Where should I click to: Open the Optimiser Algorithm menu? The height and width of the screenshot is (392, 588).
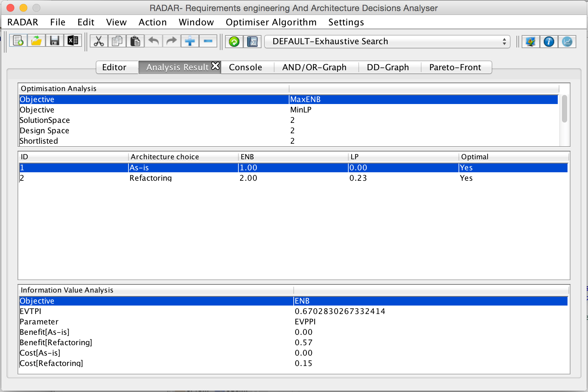coord(271,22)
